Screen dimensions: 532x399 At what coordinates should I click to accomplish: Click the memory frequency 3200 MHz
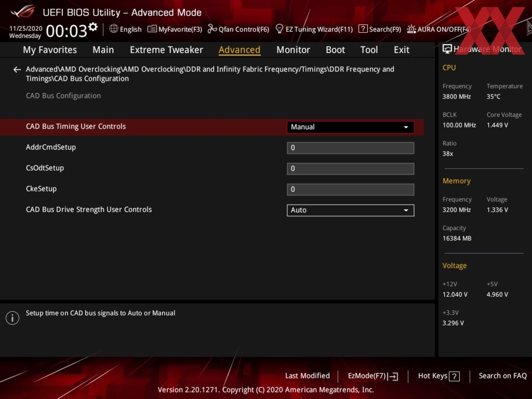pyautogui.click(x=457, y=210)
